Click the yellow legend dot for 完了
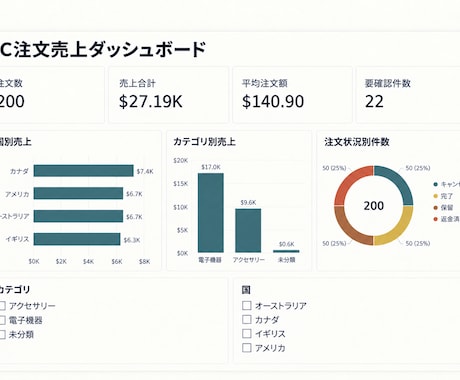460x380 pixels. pos(435,196)
